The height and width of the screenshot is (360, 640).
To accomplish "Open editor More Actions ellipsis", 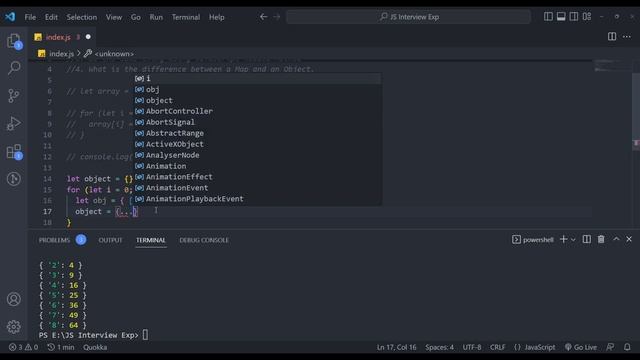I will pyautogui.click(x=627, y=37).
